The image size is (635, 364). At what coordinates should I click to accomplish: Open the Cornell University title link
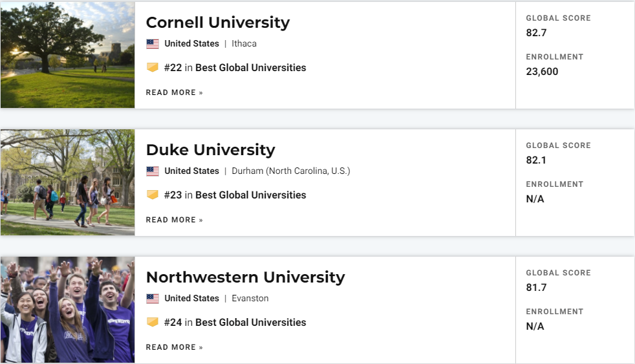(x=217, y=23)
